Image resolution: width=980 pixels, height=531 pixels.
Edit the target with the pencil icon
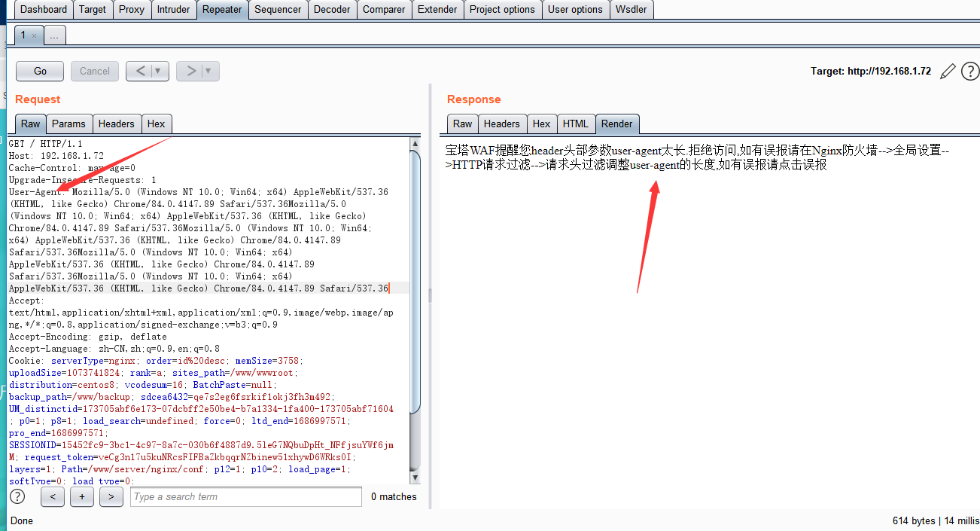click(x=948, y=71)
